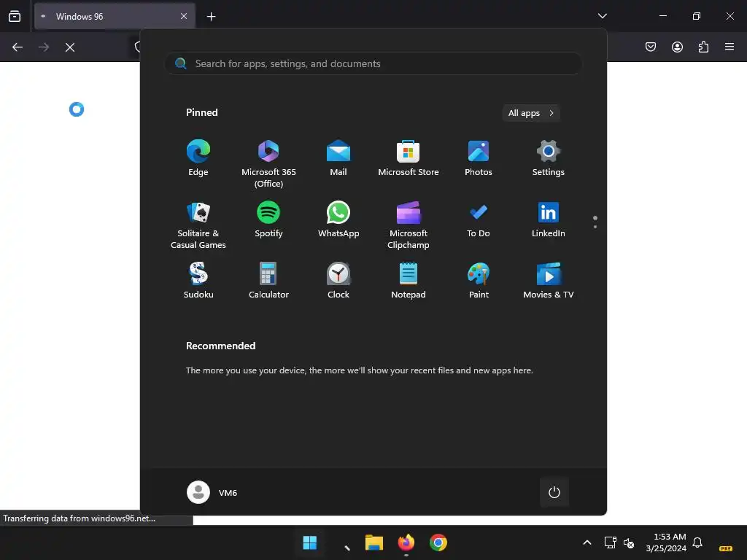This screenshot has height=560, width=747.
Task: Open the Mail app
Action: coord(338,158)
